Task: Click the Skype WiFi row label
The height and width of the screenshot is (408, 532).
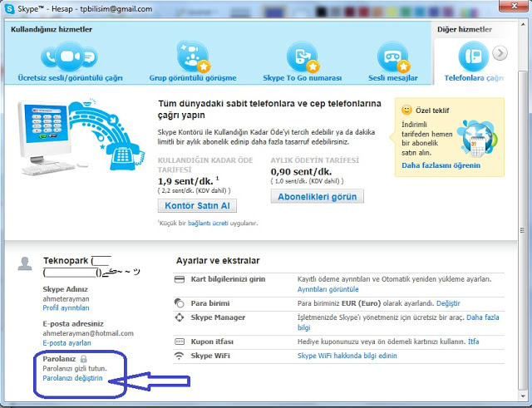Action: pyautogui.click(x=210, y=356)
